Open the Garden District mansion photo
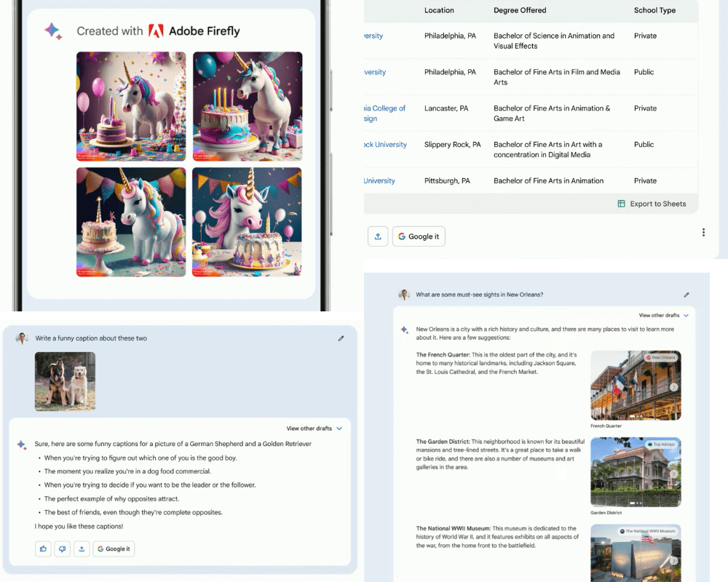Image resolution: width=728 pixels, height=582 pixels. pyautogui.click(x=636, y=472)
